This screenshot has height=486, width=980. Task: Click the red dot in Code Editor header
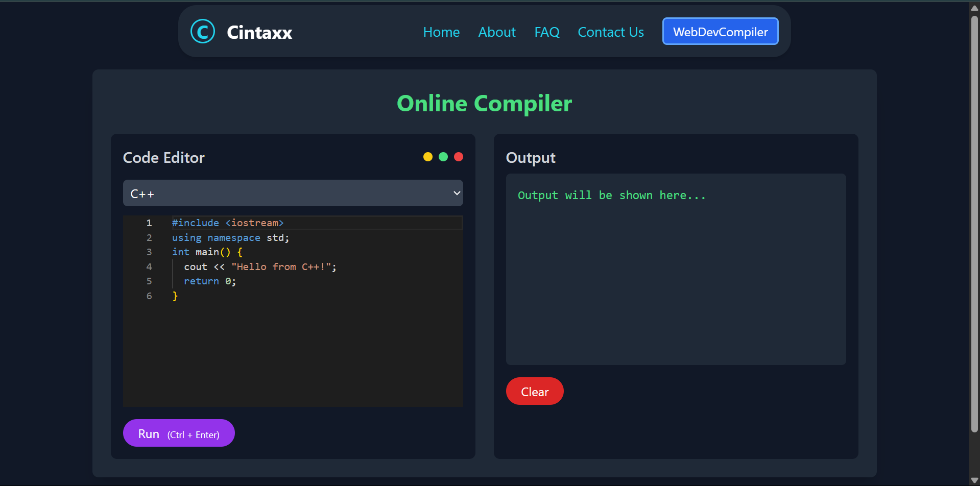[459, 157]
